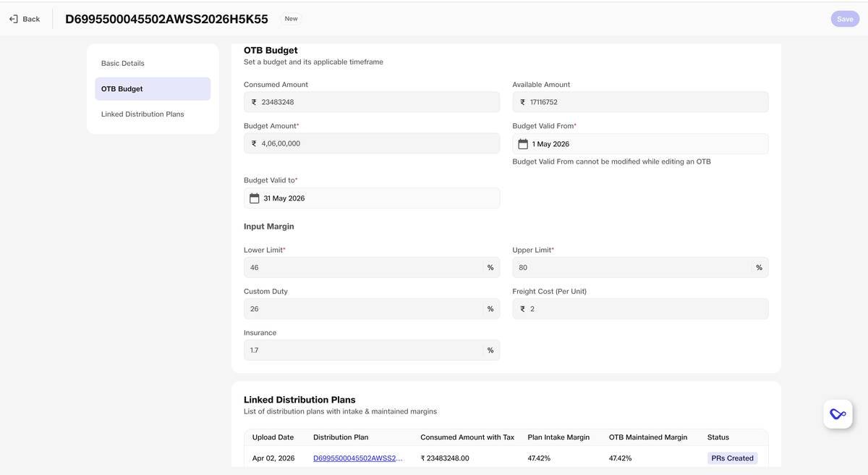Click Plan Intake Margin column header
Image resolution: width=868 pixels, height=475 pixels.
pos(558,437)
